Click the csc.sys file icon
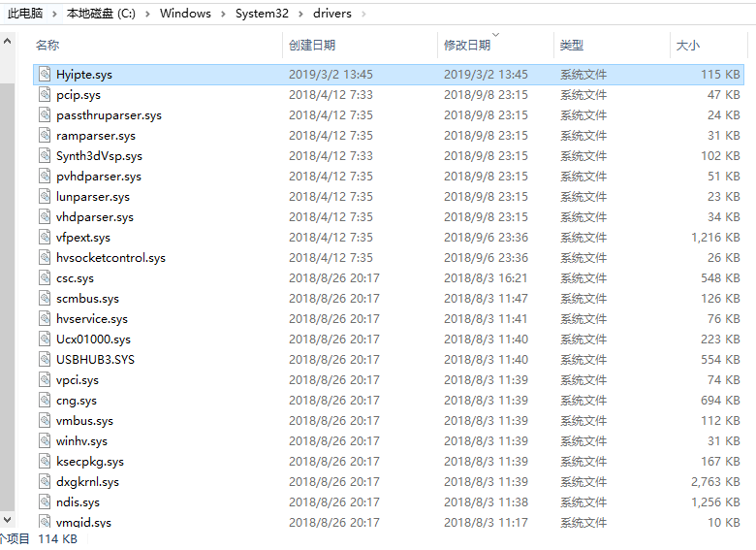Image resolution: width=756 pixels, height=550 pixels. coord(45,277)
